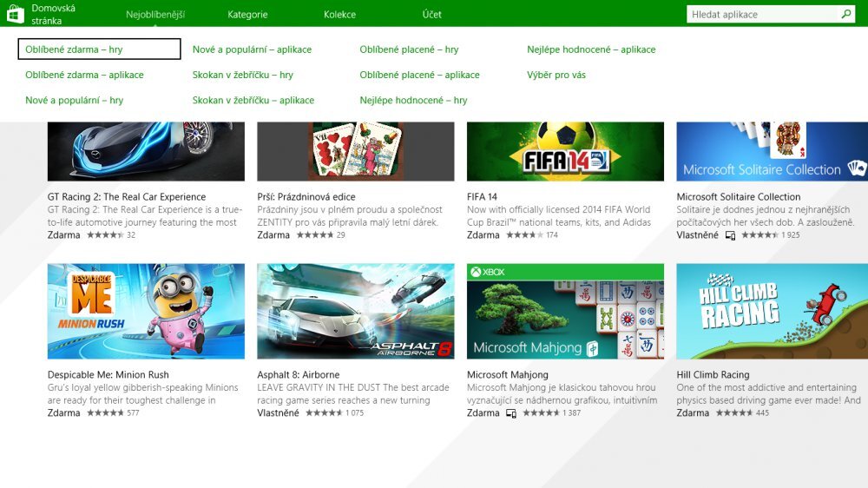Screen dimensions: 868x488
Task: Click the search magnifier icon
Action: (846, 15)
